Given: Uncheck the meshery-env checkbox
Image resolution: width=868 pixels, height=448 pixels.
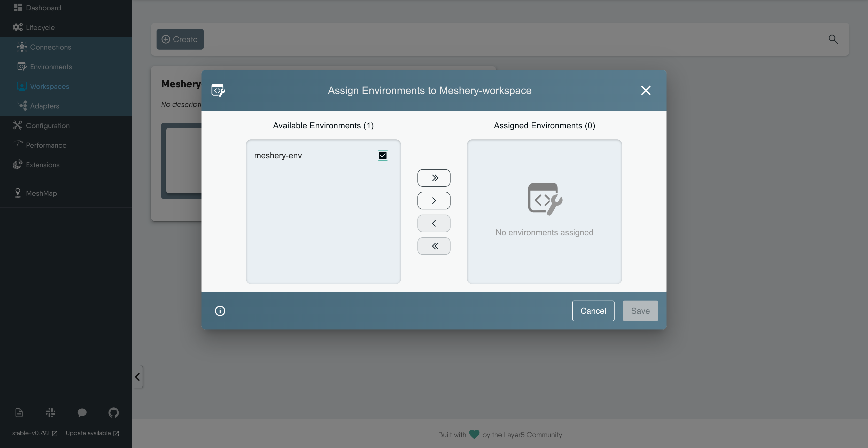Looking at the screenshot, I should click(x=382, y=155).
